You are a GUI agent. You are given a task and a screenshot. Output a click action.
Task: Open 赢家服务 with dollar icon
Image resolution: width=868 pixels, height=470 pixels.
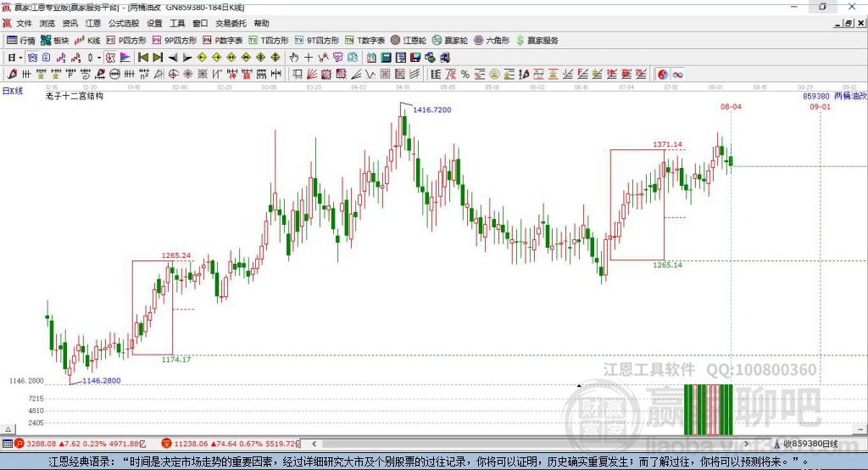537,41
